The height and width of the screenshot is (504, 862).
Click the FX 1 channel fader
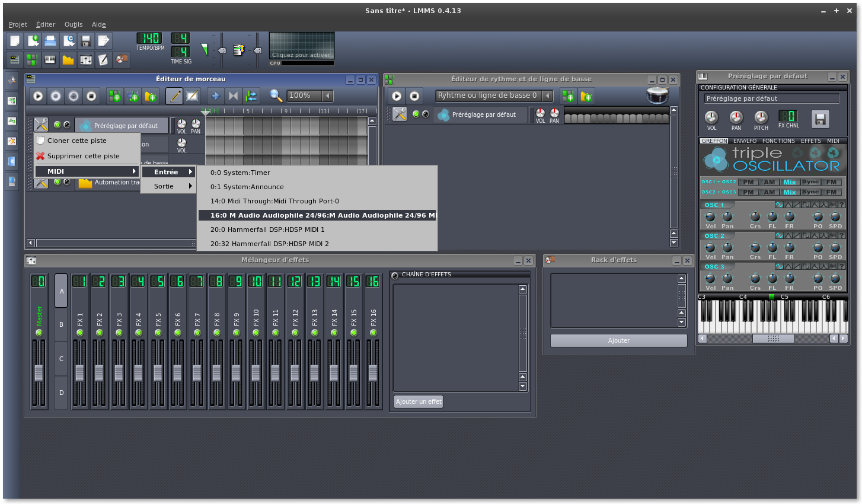(x=79, y=373)
